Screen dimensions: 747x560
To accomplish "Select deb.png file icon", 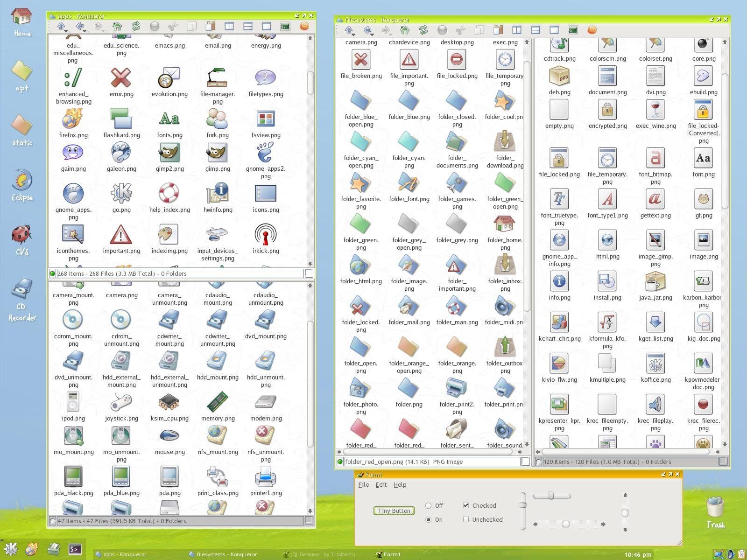I will coord(559,76).
